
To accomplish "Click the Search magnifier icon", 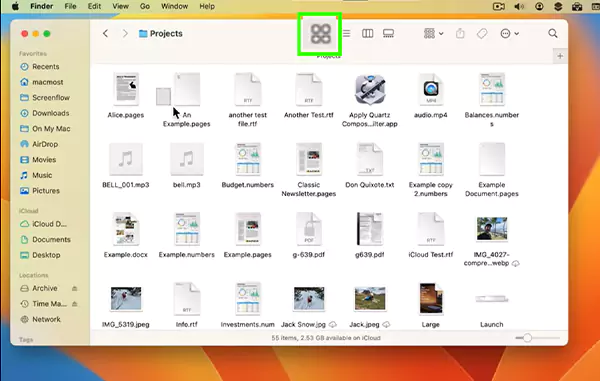I will pos(553,34).
